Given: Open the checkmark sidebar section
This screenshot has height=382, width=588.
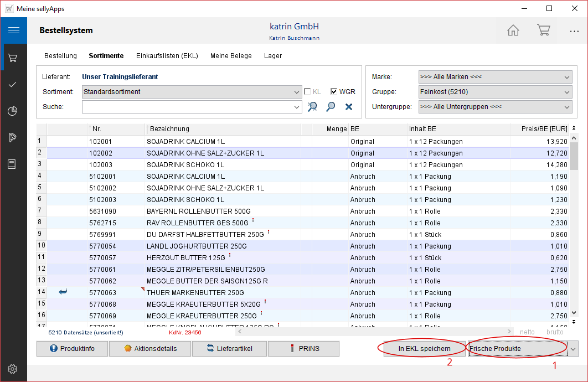Looking at the screenshot, I should click(x=13, y=85).
